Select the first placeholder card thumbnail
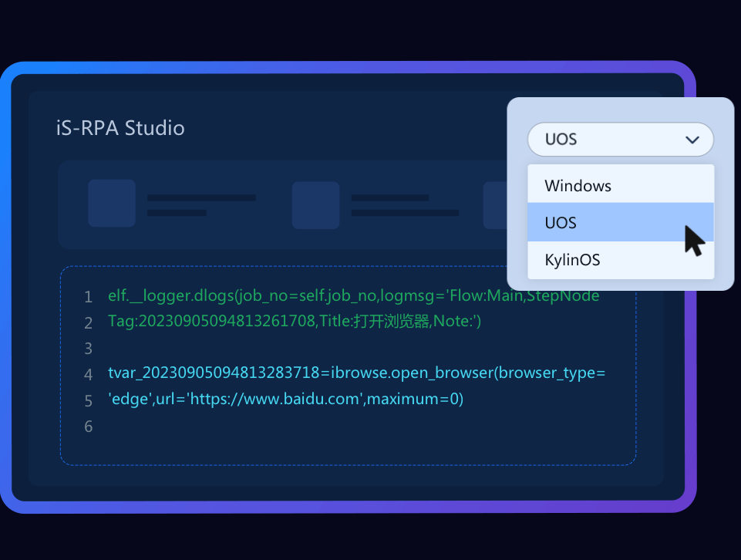 (112, 203)
